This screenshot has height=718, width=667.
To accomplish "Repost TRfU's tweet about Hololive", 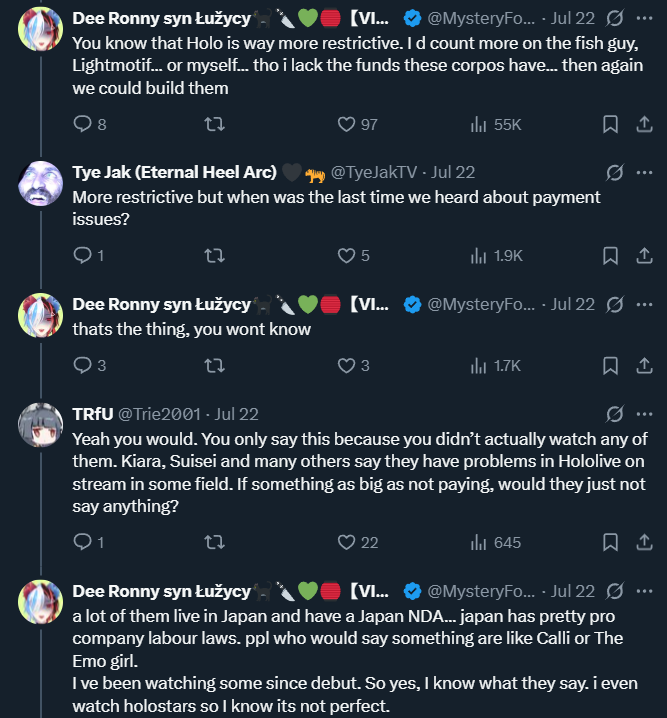I will click(x=213, y=542).
